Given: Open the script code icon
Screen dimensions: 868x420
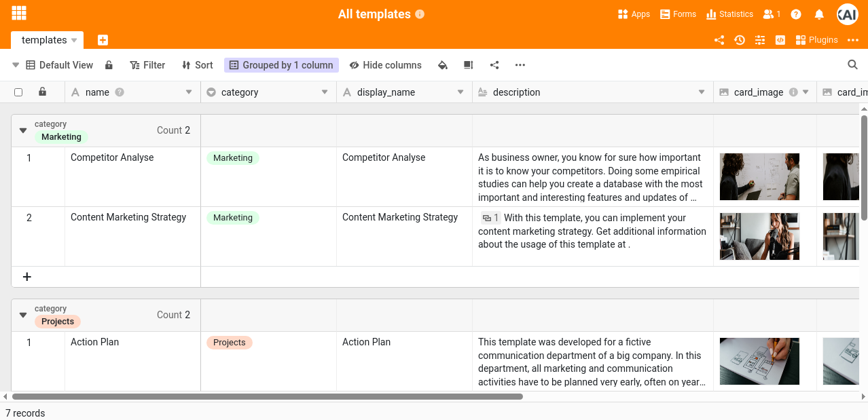Looking at the screenshot, I should pos(780,40).
